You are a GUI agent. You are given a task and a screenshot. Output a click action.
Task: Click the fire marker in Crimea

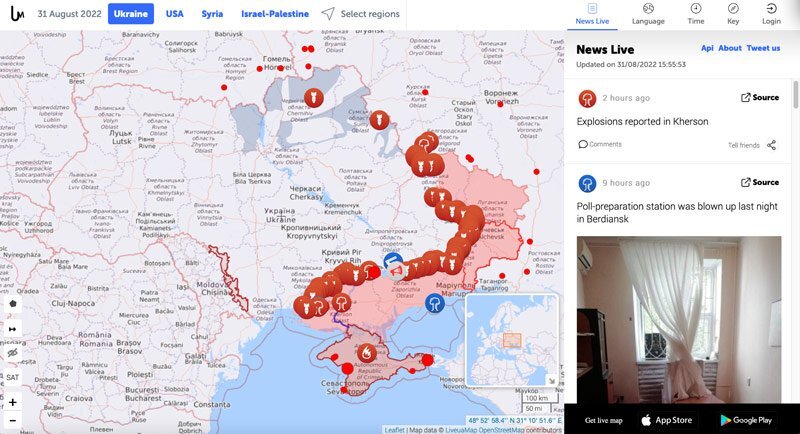[x=366, y=352]
